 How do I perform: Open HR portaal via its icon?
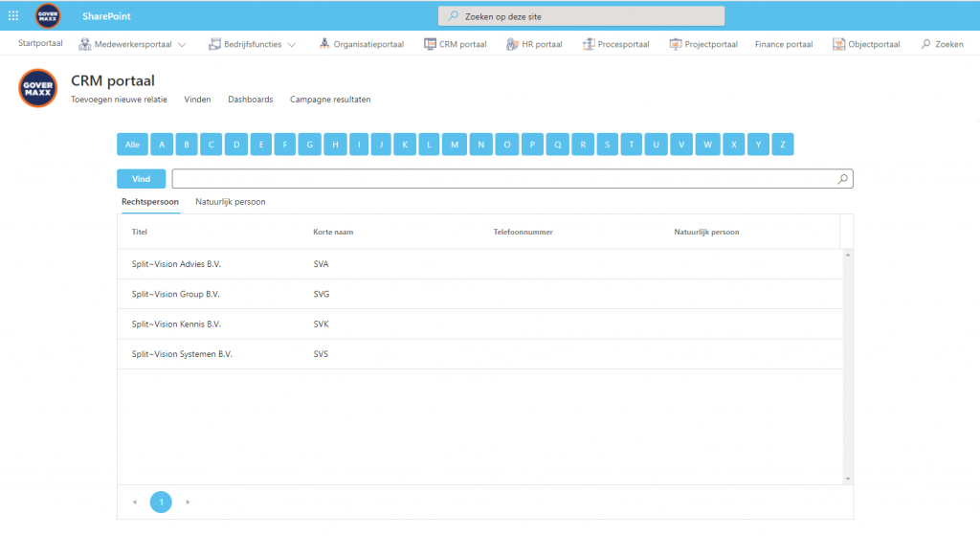click(512, 44)
